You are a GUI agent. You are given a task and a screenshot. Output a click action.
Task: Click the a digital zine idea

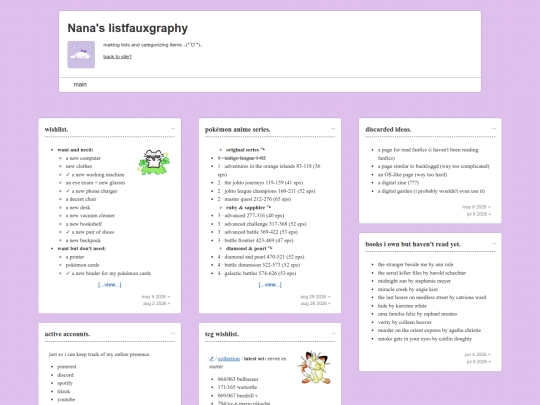coord(398,183)
